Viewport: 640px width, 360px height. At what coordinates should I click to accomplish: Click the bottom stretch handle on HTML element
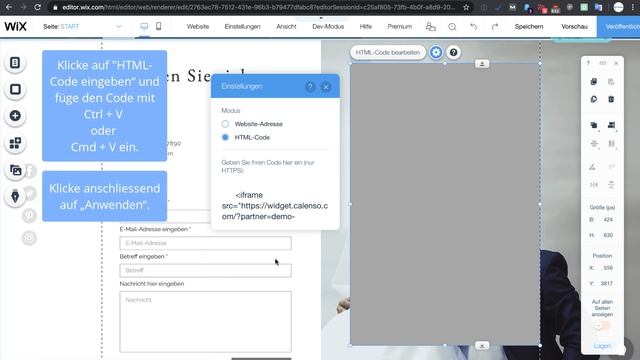pos(482,346)
